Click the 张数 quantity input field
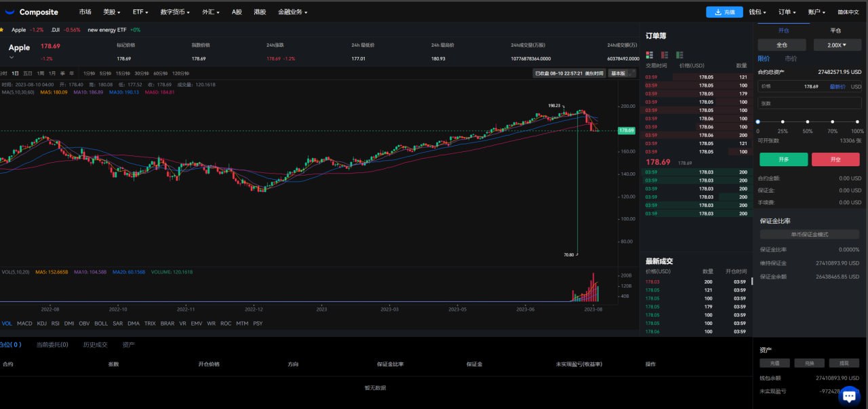The width and height of the screenshot is (868, 409). pos(810,103)
